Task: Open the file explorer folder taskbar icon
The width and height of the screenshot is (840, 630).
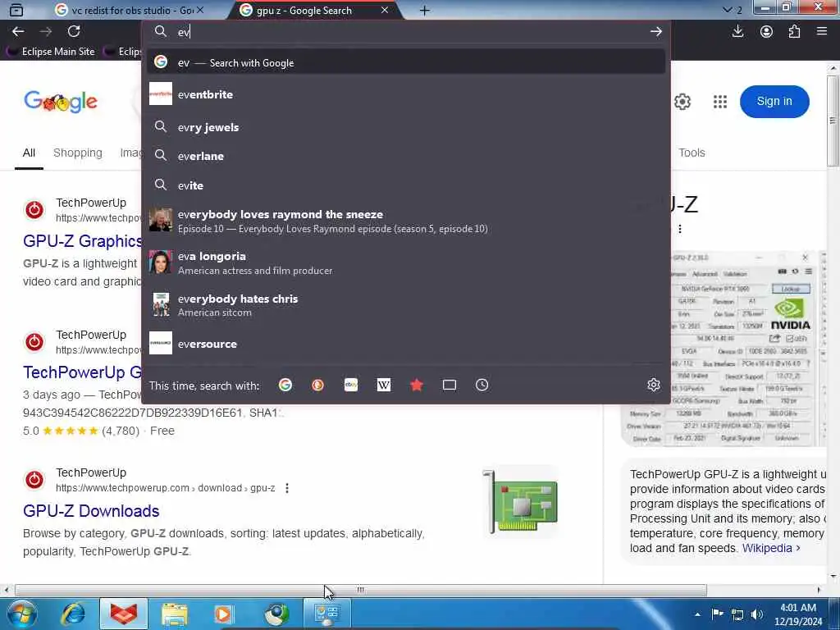Action: 175,614
